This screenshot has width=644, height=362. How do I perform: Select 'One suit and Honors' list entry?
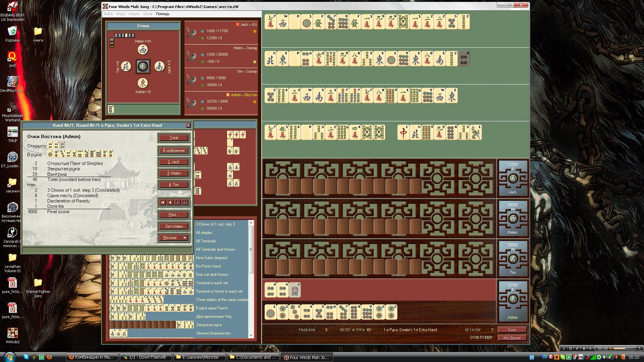coord(212,275)
